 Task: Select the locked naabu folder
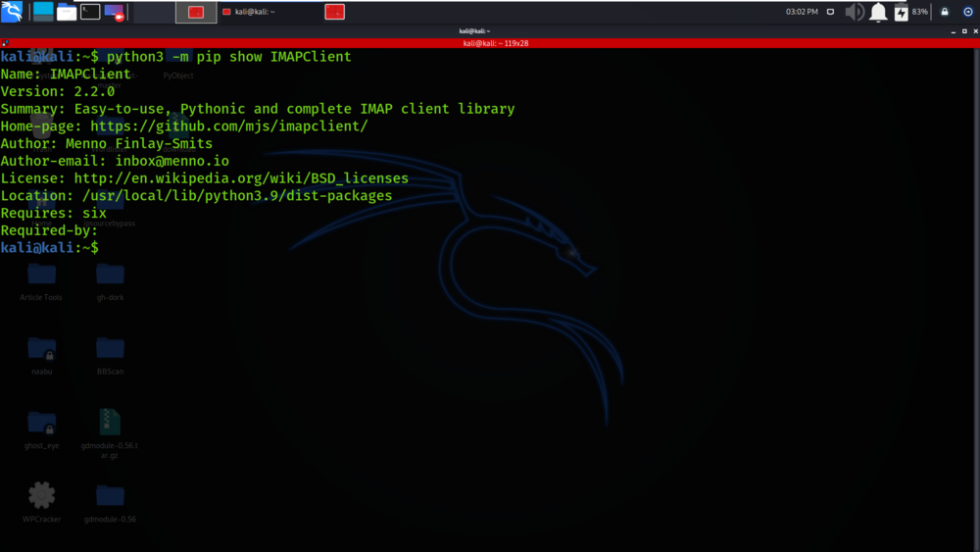[42, 356]
